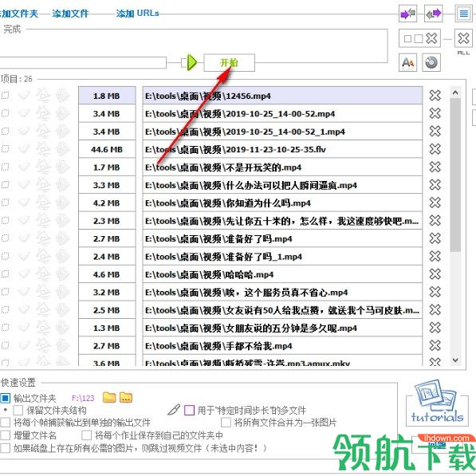This screenshot has height=476, width=476.
Task: Remove 12456.mp4 with its X icon
Action: tap(435, 96)
